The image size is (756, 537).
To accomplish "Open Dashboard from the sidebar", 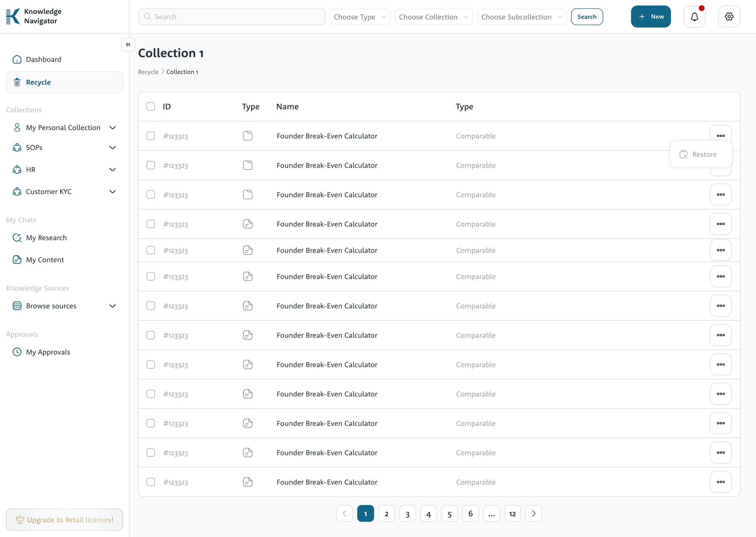I will pos(43,60).
